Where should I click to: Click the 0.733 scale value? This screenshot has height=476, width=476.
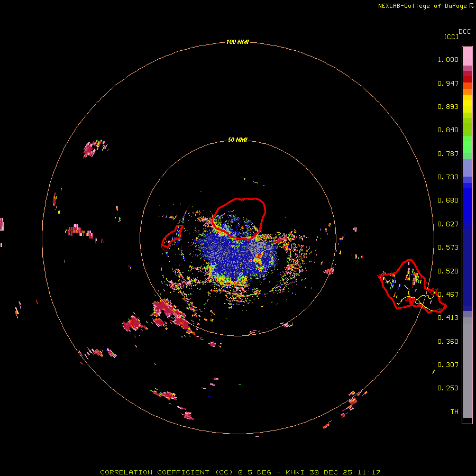[x=448, y=177]
